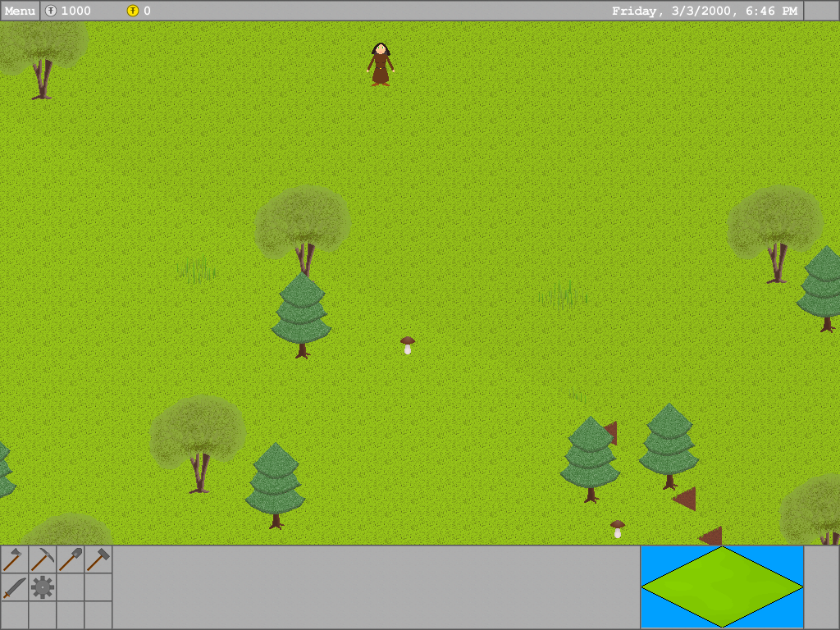
Task: Click the gold coin icon
Action: (x=132, y=11)
